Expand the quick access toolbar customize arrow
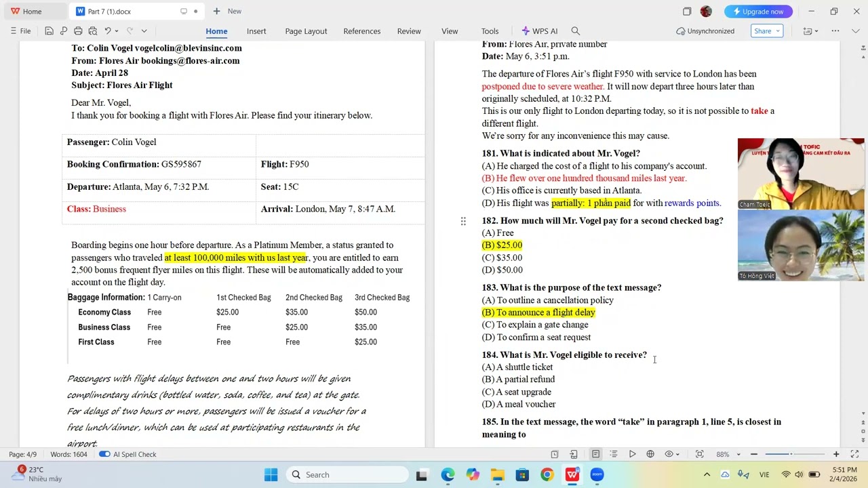The height and width of the screenshot is (488, 868). 144,31
